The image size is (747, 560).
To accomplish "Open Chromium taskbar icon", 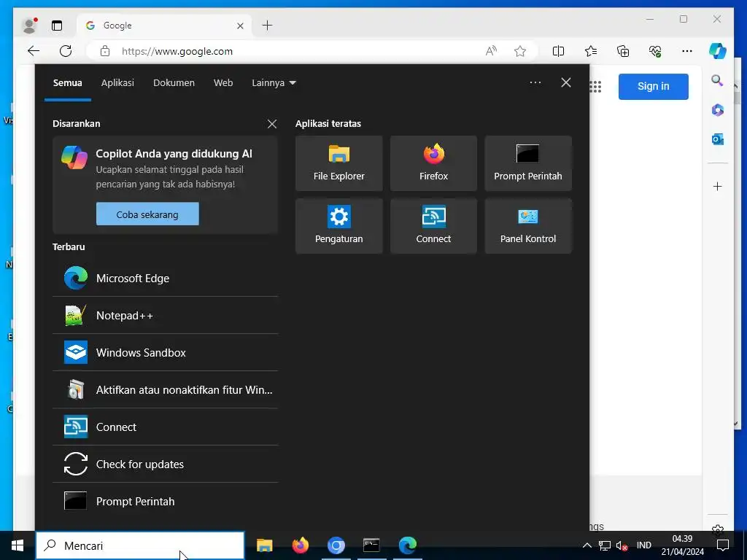I will [x=336, y=545].
